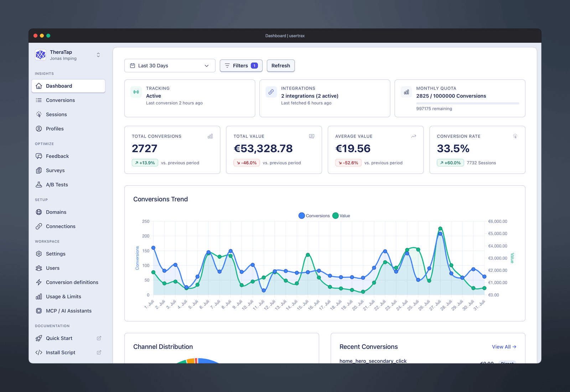Click the Surveys clipboard icon
Screen dimensions: 570x392
pos(39,170)
